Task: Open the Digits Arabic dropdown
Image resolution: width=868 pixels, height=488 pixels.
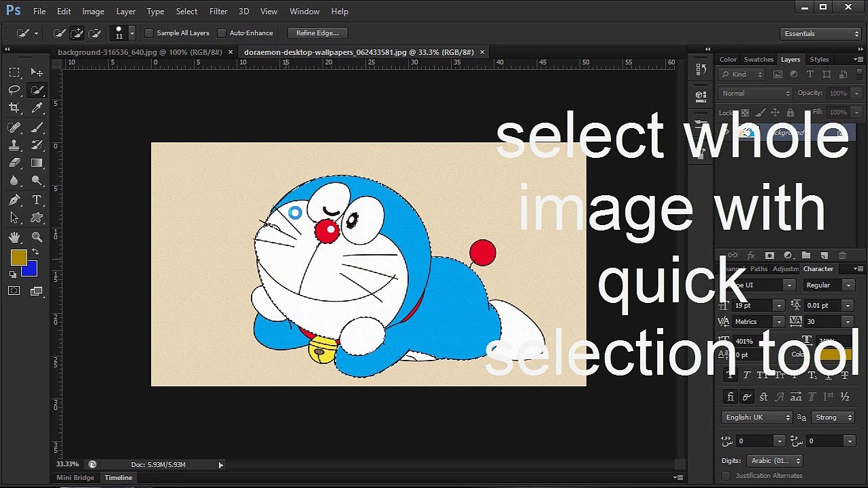Action: pyautogui.click(x=774, y=461)
